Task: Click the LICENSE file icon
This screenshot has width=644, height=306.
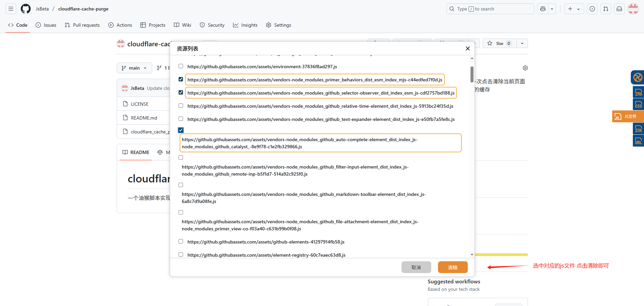Action: pyautogui.click(x=125, y=104)
